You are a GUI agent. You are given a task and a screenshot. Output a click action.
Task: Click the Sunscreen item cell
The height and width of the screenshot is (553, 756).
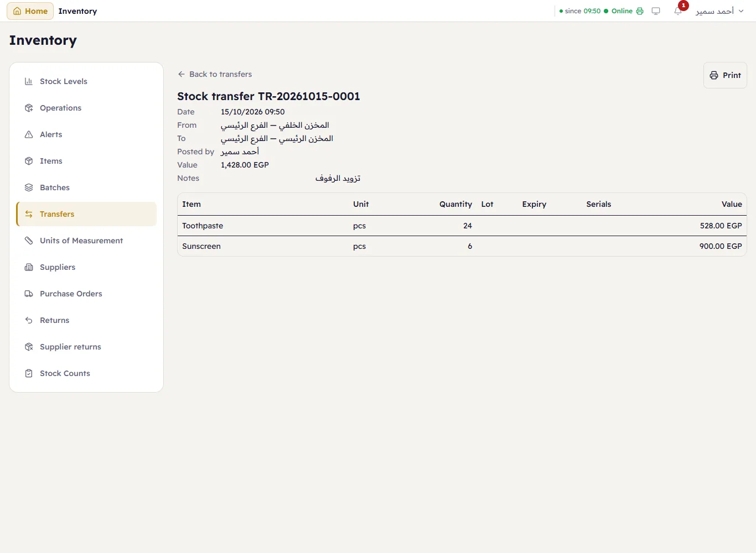coord(201,246)
